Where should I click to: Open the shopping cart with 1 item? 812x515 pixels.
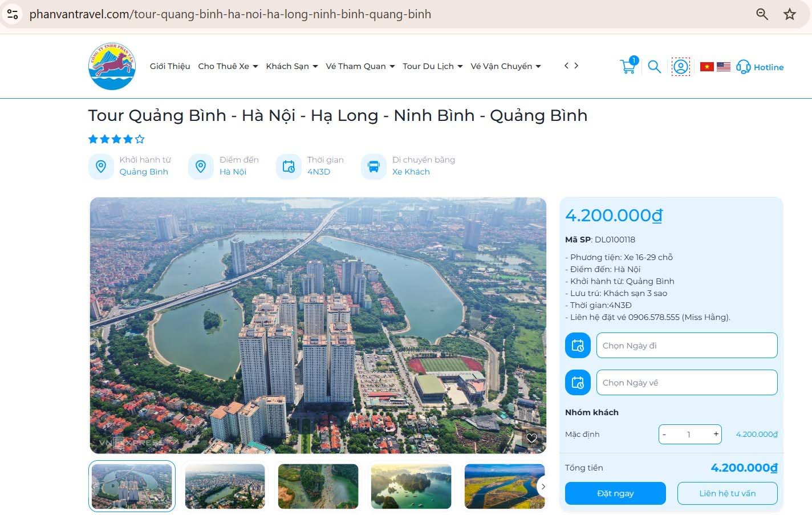click(627, 66)
